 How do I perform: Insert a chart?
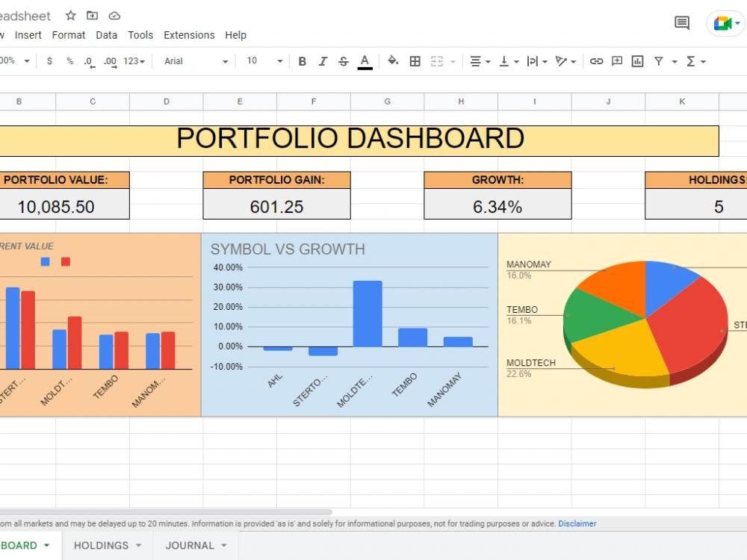pyautogui.click(x=637, y=61)
